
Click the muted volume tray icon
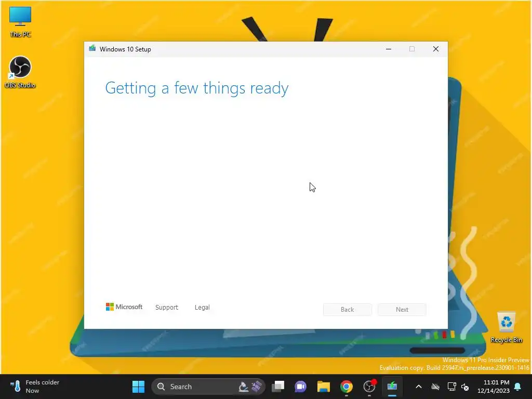click(465, 387)
